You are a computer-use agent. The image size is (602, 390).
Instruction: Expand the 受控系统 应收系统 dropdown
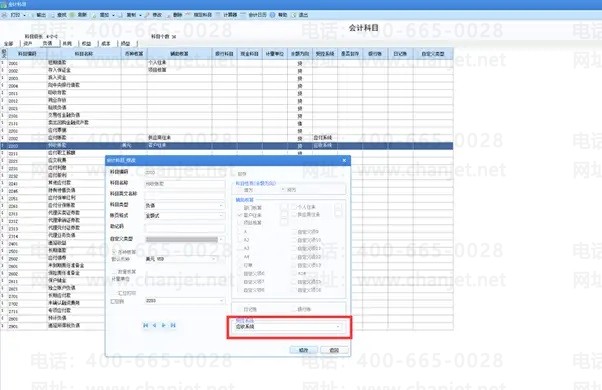click(x=338, y=327)
